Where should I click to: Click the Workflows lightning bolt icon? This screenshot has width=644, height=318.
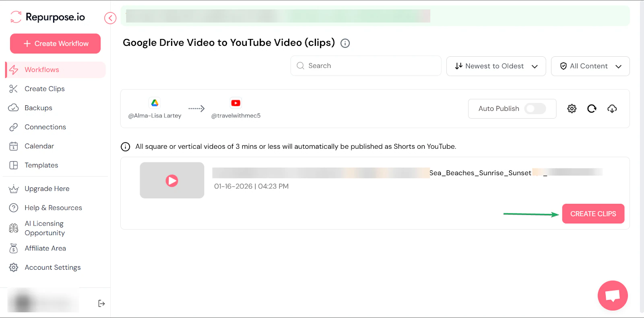[x=14, y=70]
